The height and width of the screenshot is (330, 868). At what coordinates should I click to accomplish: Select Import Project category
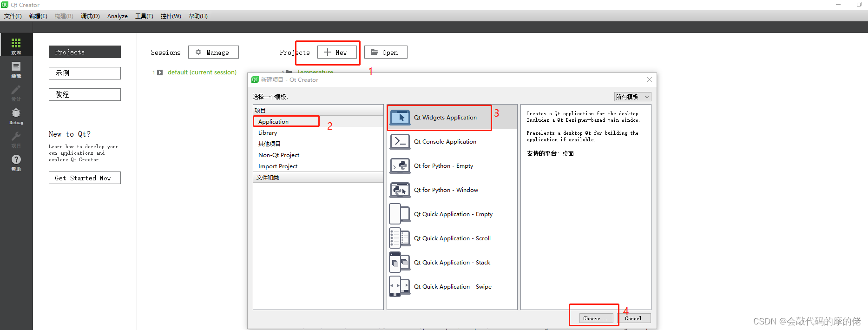(x=318, y=166)
